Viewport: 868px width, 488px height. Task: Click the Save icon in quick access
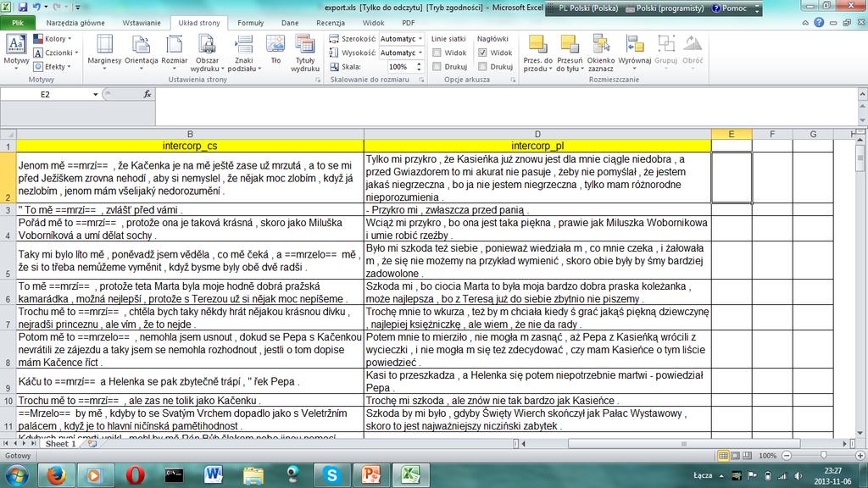pyautogui.click(x=23, y=7)
